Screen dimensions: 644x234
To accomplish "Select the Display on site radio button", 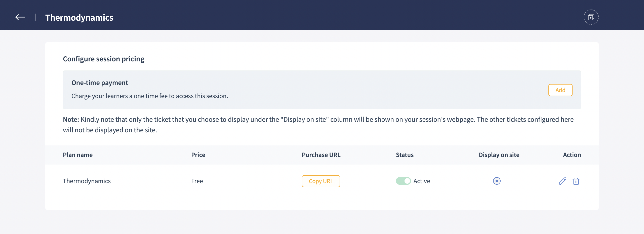I will 497,181.
